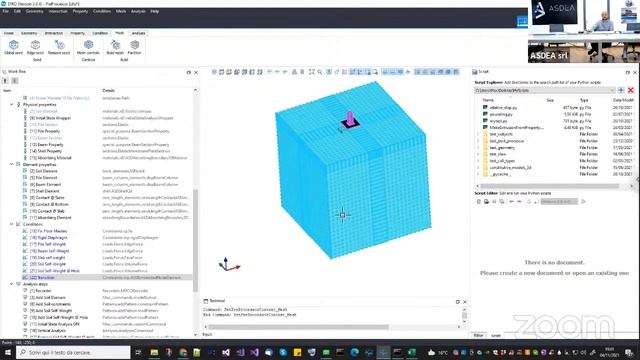Image resolution: width=640 pixels, height=360 pixels.
Task: Select the mytest.py script file
Action: click(498, 121)
